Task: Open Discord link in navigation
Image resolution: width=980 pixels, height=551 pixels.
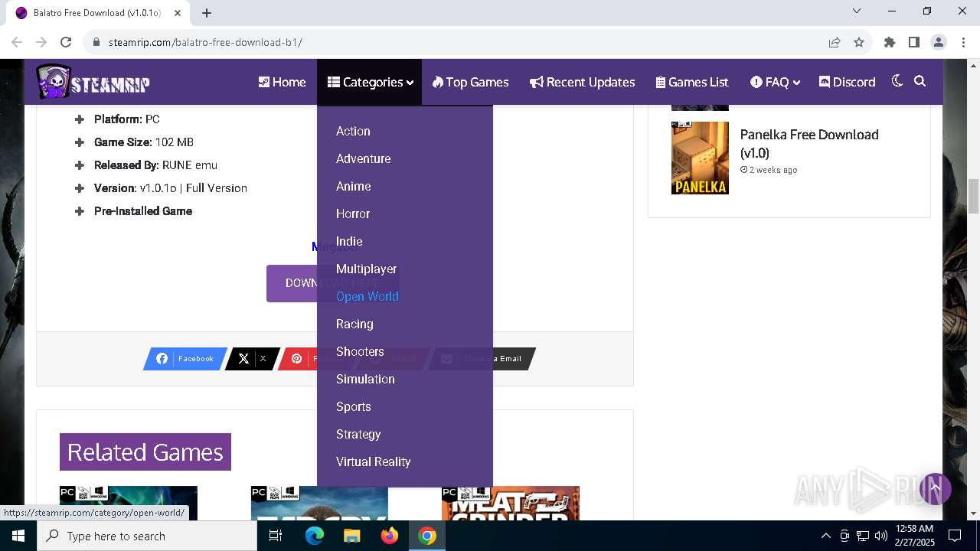Action: [x=847, y=82]
